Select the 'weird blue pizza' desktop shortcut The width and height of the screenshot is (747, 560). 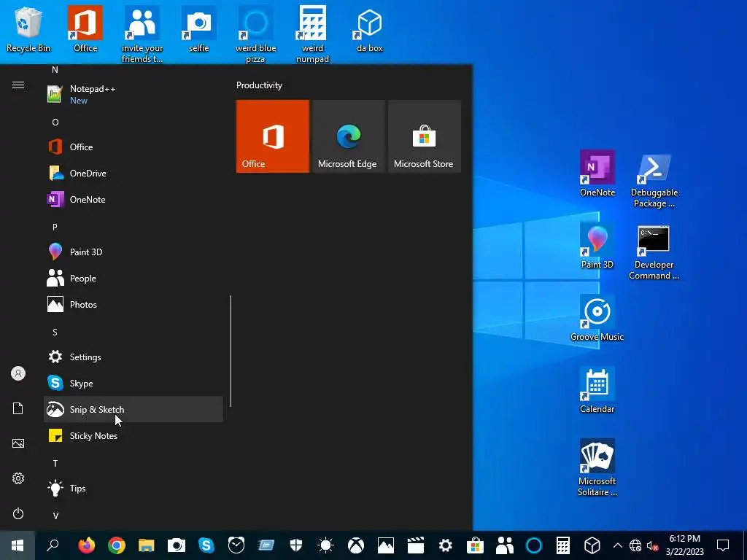click(x=255, y=34)
